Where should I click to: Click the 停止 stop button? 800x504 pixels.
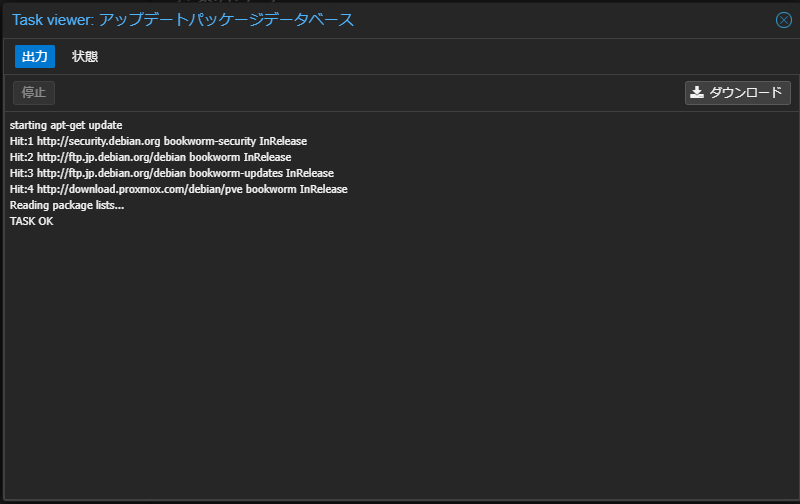click(34, 92)
